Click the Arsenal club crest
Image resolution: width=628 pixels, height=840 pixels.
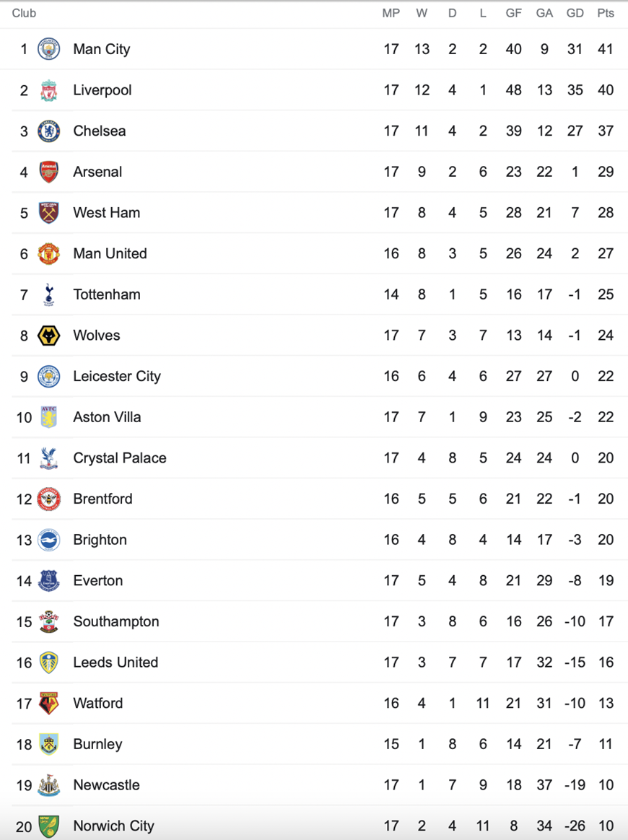tap(49, 172)
